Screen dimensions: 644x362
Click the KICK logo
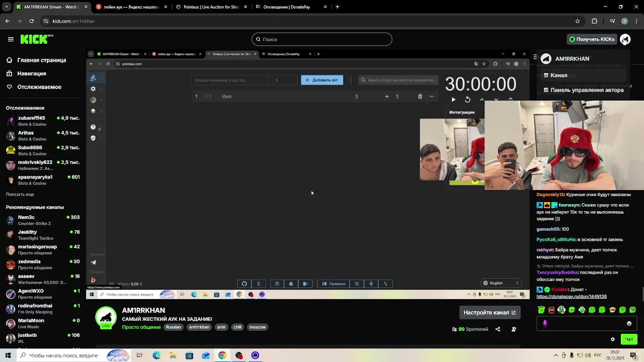point(36,39)
